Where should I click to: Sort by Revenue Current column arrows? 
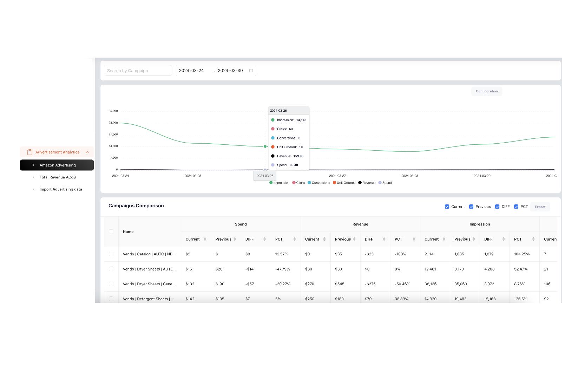pos(324,239)
